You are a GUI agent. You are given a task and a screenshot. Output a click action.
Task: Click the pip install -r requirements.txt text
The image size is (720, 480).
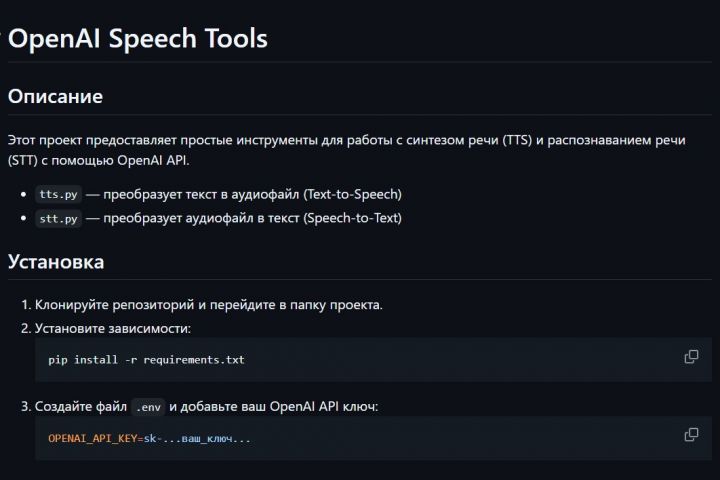tap(146, 359)
